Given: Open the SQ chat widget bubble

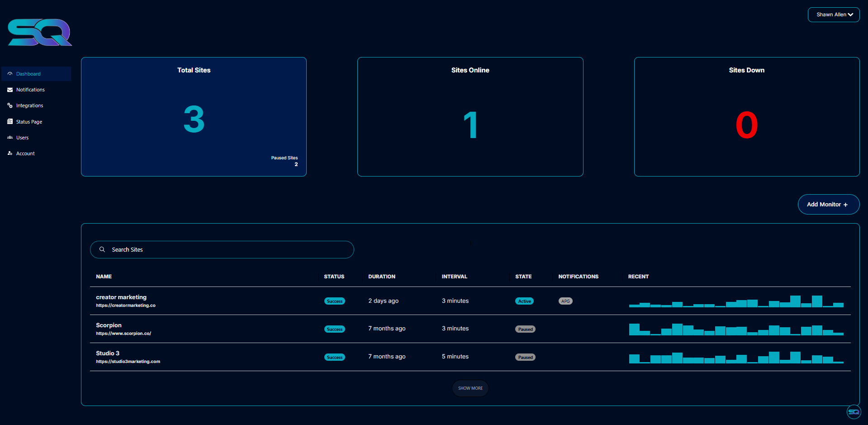Looking at the screenshot, I should pos(854,412).
